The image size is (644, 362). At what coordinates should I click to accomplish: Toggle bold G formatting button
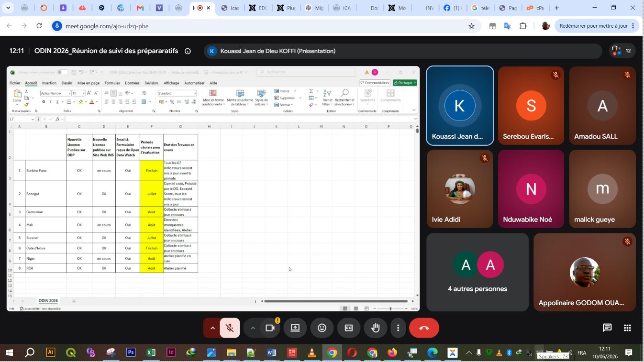[44, 102]
